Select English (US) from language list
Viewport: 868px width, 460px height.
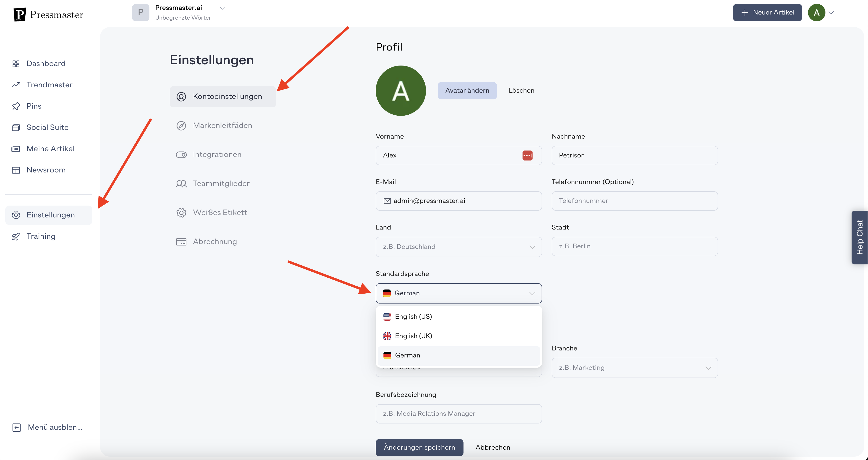(x=459, y=317)
